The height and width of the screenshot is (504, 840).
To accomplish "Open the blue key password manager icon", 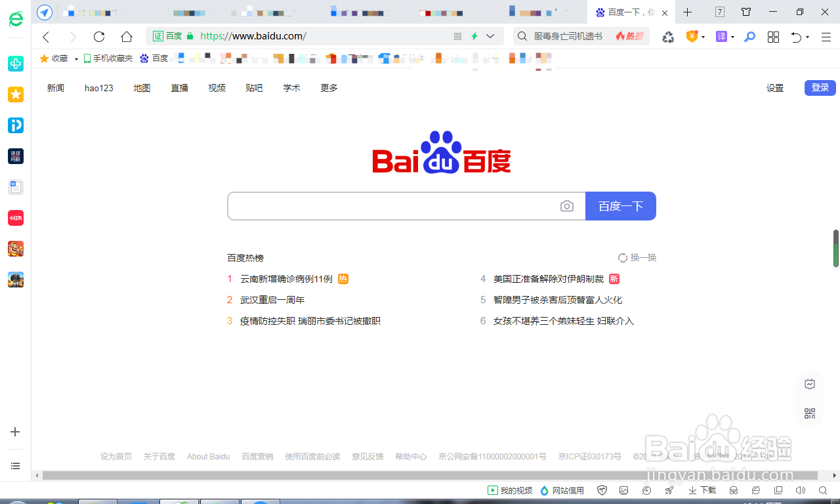I will tap(749, 37).
